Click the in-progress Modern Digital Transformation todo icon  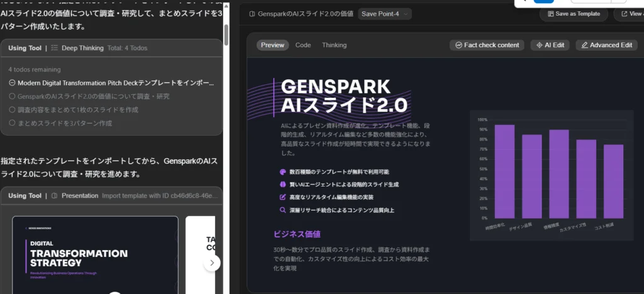pos(11,83)
